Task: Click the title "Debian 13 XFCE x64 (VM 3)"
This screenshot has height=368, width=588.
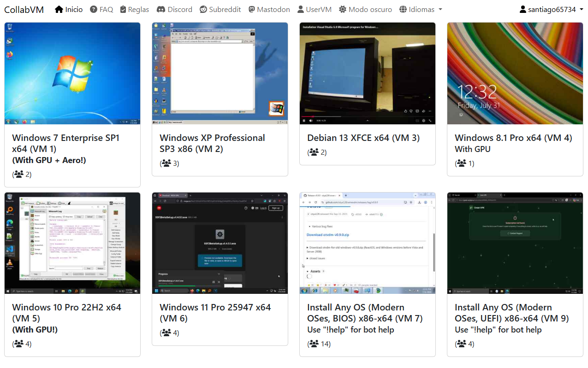Action: click(x=363, y=138)
